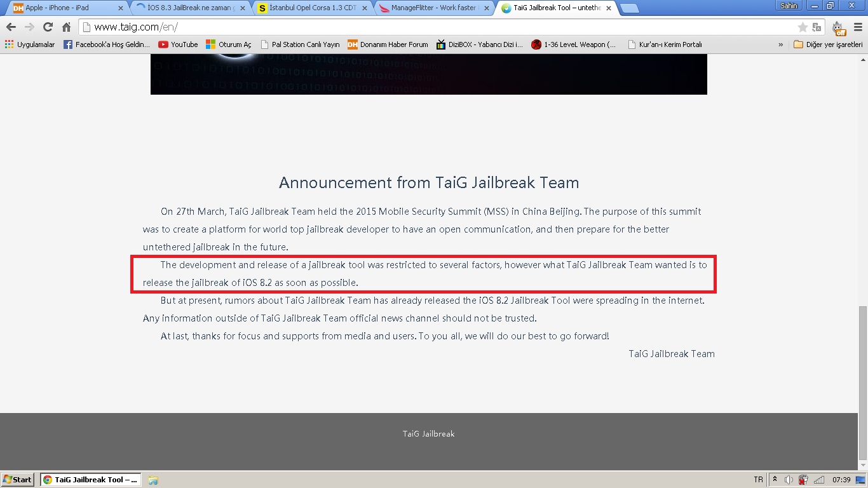Open the YouTube bookmark
The height and width of the screenshot is (488, 868).
click(178, 44)
